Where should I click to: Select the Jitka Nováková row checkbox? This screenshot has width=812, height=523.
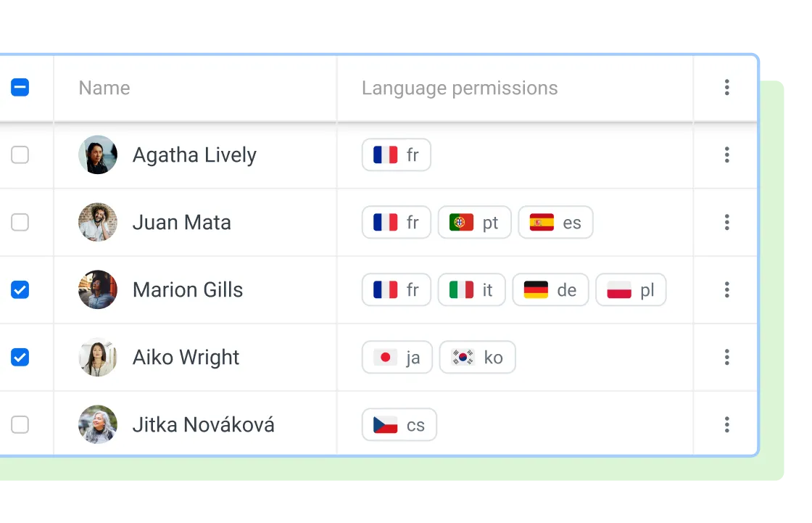[x=20, y=425]
